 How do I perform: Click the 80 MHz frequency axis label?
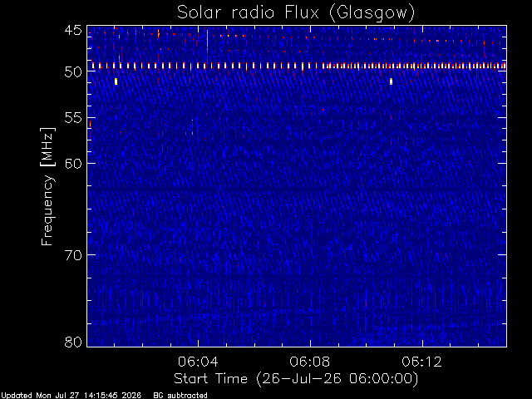(x=73, y=342)
